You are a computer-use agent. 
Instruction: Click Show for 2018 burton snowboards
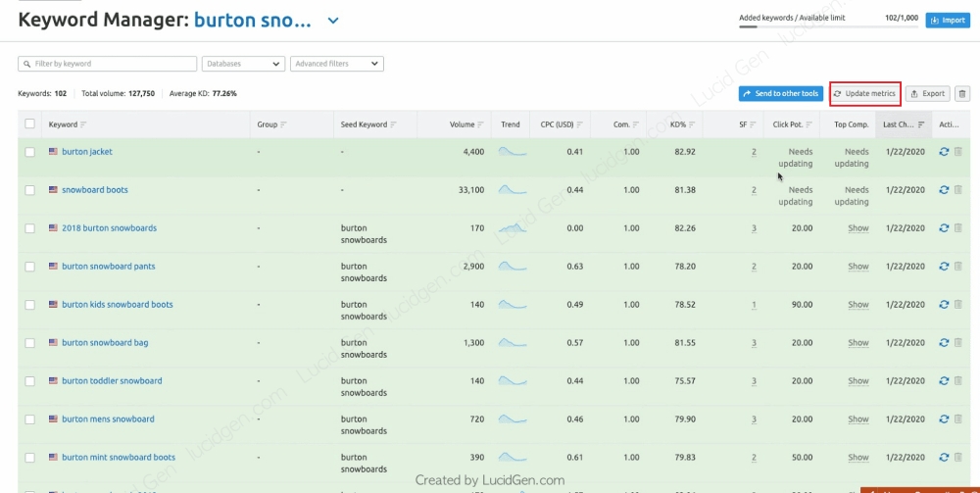click(x=858, y=228)
